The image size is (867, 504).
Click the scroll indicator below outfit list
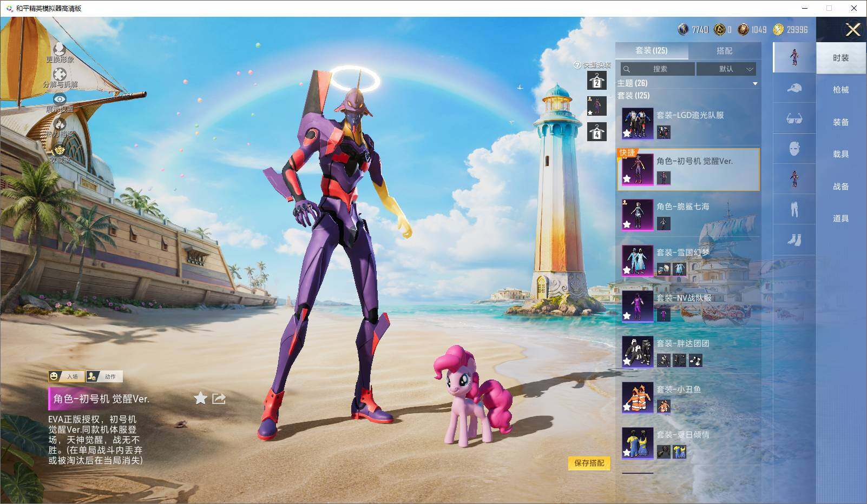point(638,473)
